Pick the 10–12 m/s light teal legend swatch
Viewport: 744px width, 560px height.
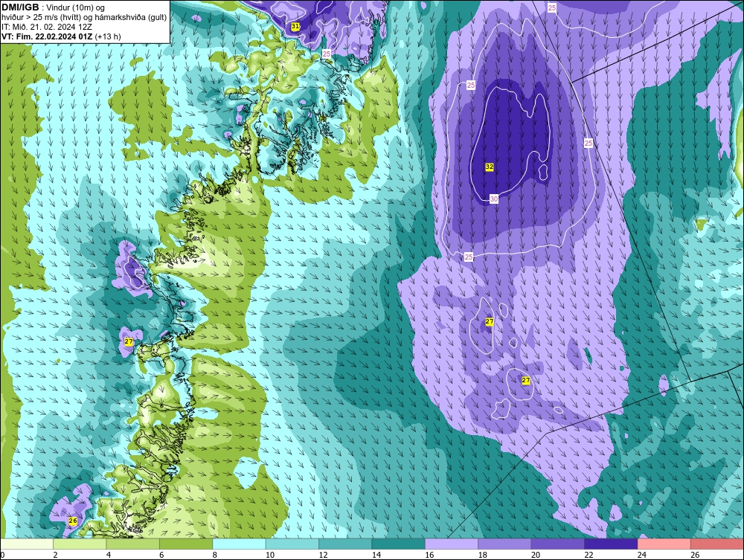coord(292,544)
